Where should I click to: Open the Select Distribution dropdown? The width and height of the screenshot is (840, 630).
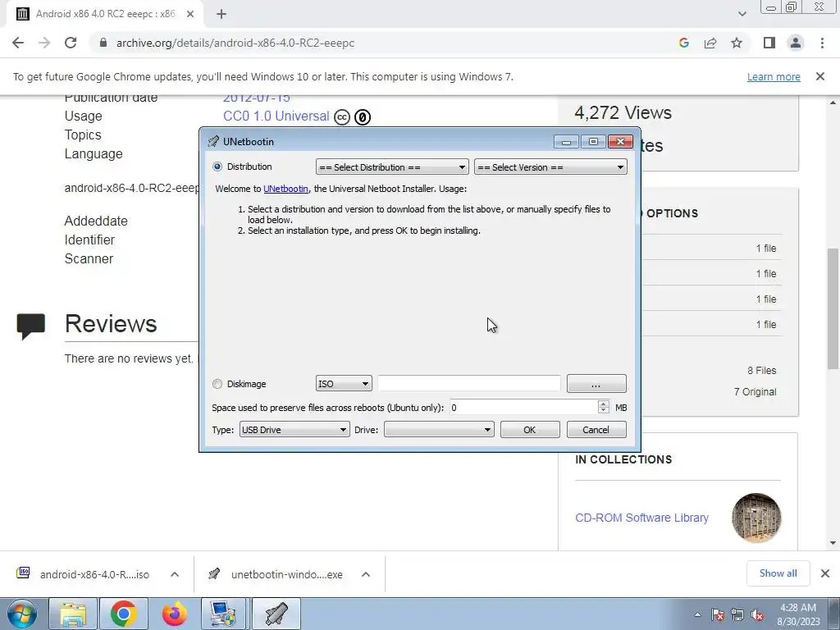(x=392, y=167)
